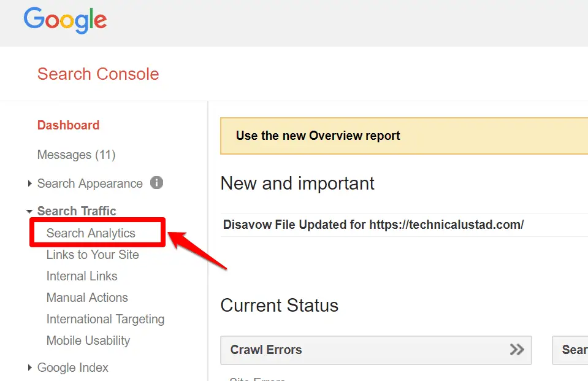Screen dimensions: 588x381
Task: Click the 'New and important' heading
Action: pyautogui.click(x=297, y=183)
